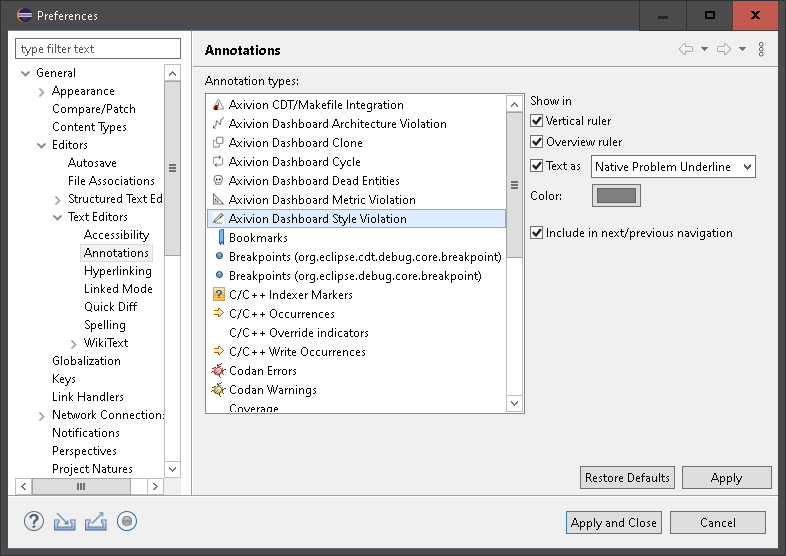This screenshot has width=786, height=556.
Task: Open the forward history dropdown arrow
Action: [742, 49]
